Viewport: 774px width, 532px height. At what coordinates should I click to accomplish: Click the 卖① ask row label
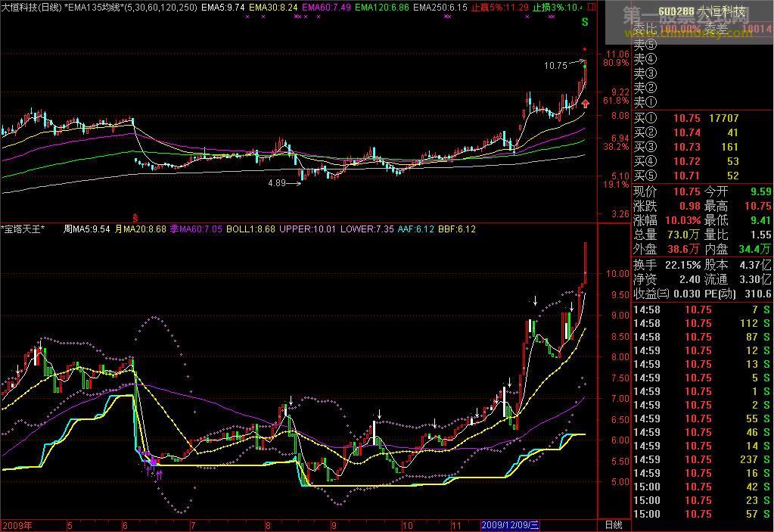pyautogui.click(x=645, y=102)
